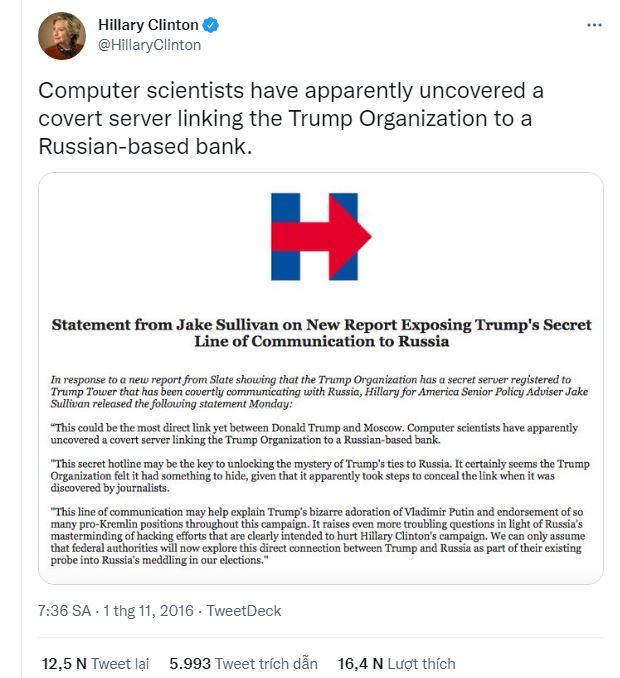Click the red and blue H arrow logo
This screenshot has height=678, width=620.
pos(320,237)
